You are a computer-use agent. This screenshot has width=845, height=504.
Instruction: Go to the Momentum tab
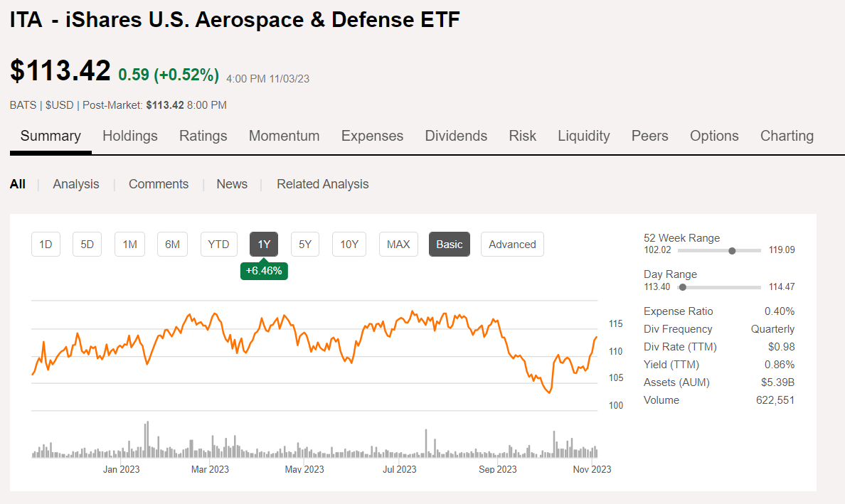pos(284,136)
